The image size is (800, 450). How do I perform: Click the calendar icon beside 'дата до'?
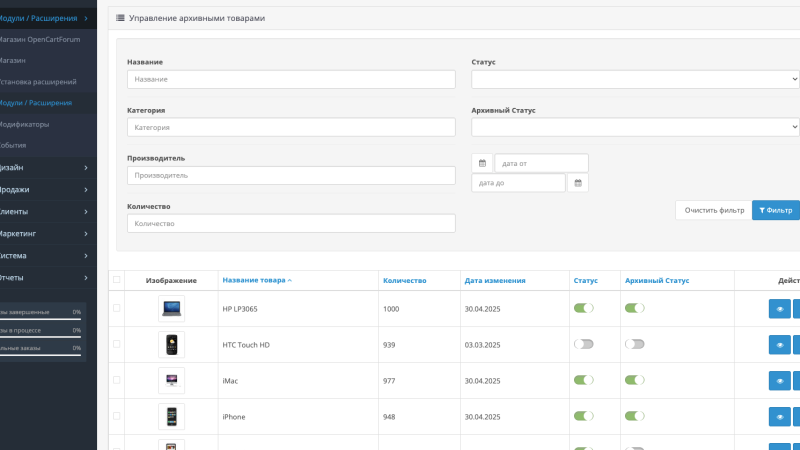coord(578,183)
